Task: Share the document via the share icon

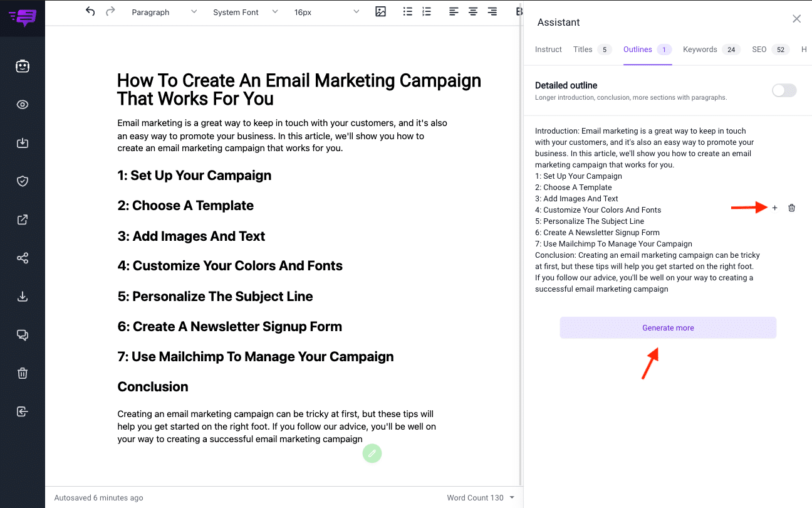Action: pyautogui.click(x=23, y=258)
